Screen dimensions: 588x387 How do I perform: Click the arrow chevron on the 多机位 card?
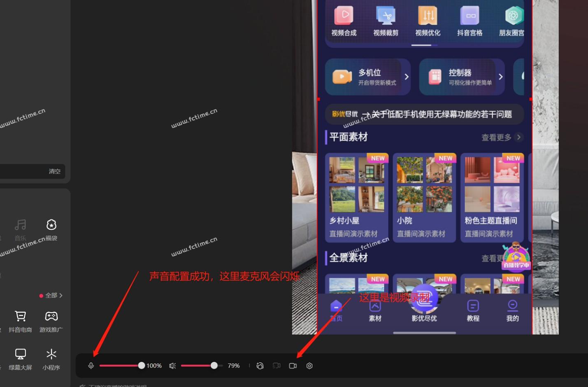(x=407, y=77)
